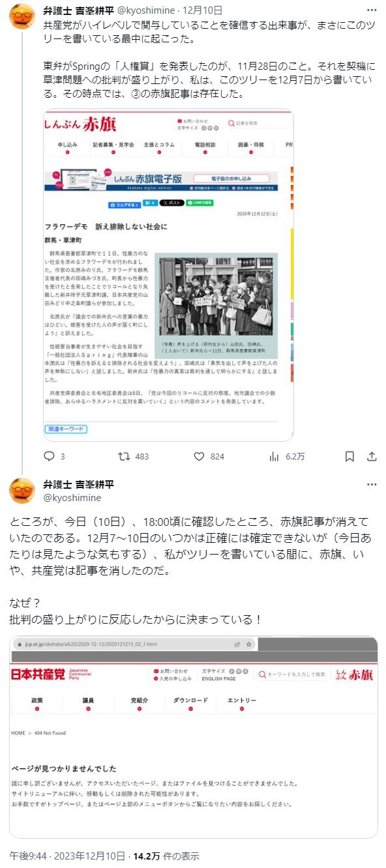Enlarge the 赤旗 article screenshot image

[x=168, y=274]
